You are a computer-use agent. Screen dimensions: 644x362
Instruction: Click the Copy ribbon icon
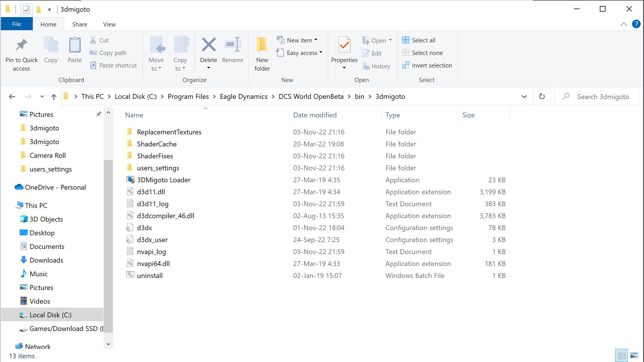tap(51, 45)
